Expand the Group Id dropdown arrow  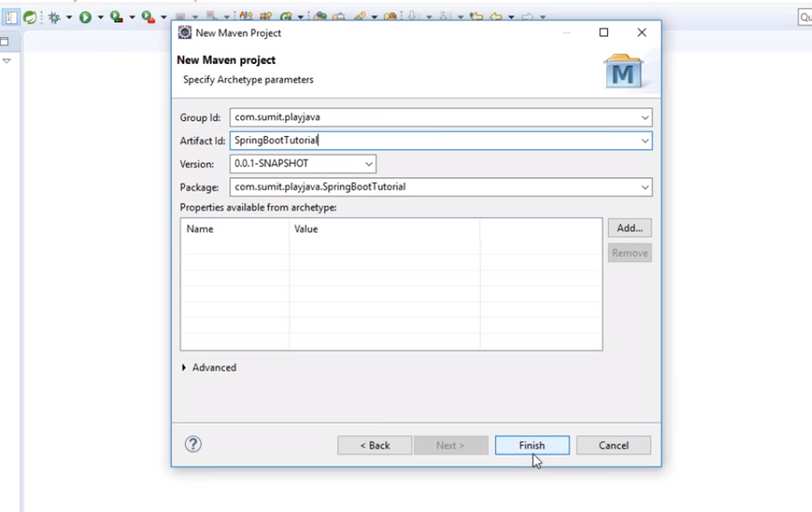pos(644,117)
